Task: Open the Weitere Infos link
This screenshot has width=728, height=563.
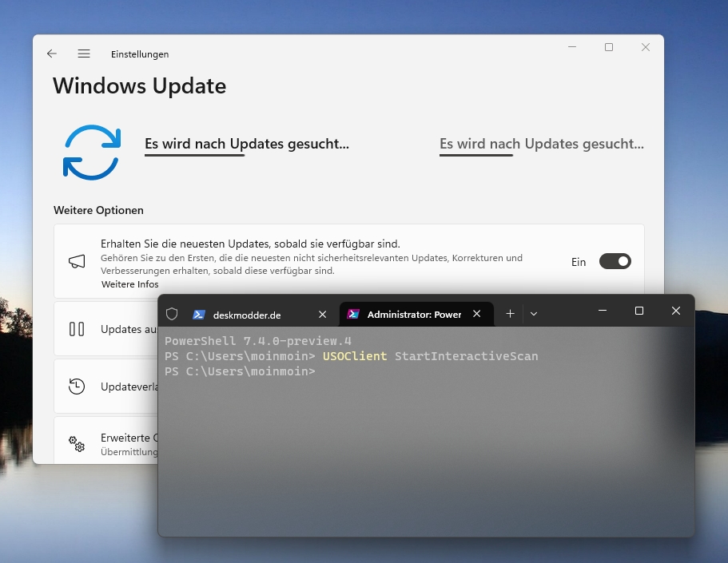Action: pyautogui.click(x=130, y=284)
